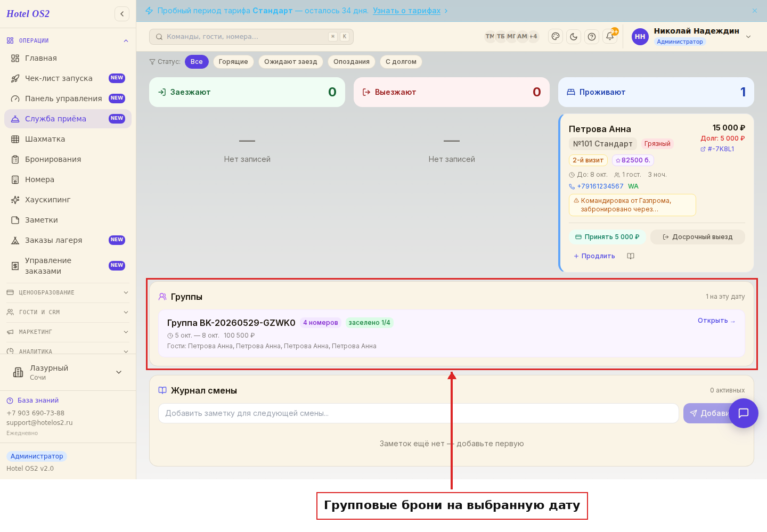
Task: Open the Николай Надеждин user menu chevron
Action: point(748,37)
